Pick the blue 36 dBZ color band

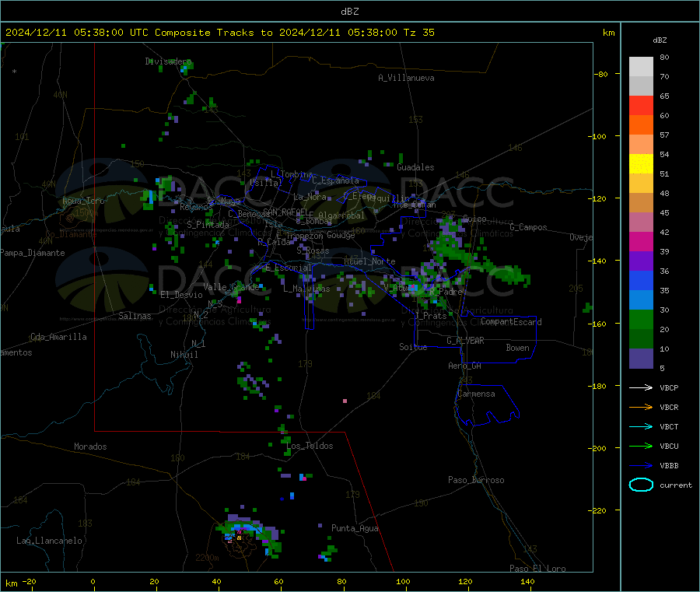641,280
